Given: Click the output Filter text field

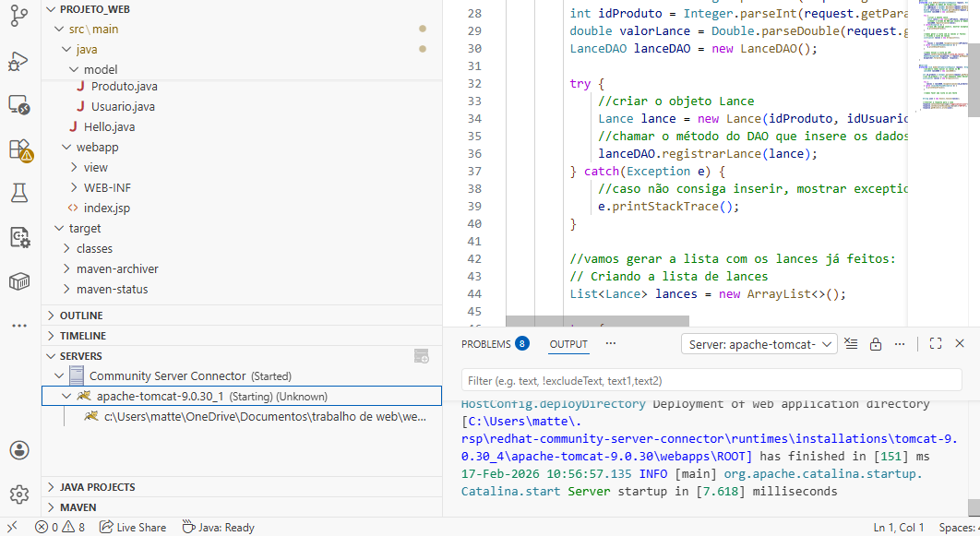Looking at the screenshot, I should point(711,380).
